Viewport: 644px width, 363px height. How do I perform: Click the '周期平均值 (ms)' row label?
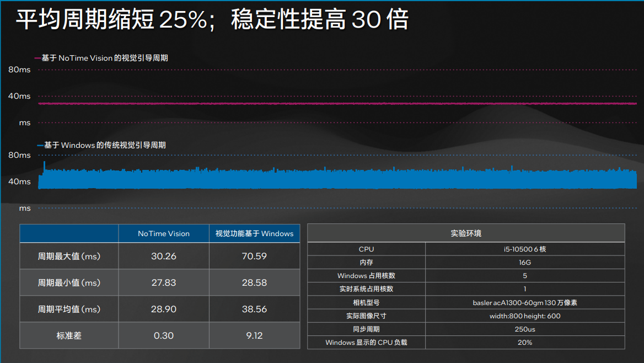point(69,309)
